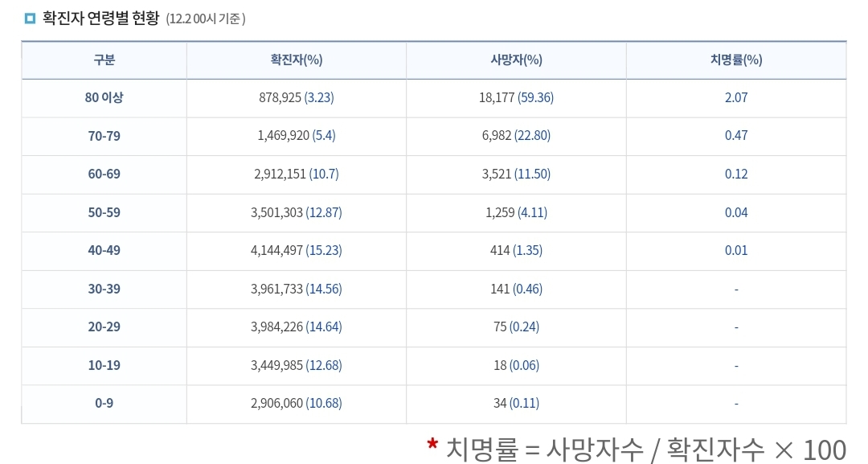This screenshot has height=464, width=868.
Task: Click the fatality rate formula footnote text
Action: tap(637, 449)
